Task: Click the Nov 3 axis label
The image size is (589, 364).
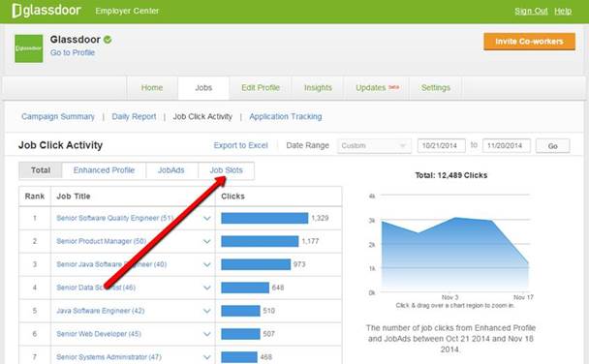Action: [x=450, y=297]
